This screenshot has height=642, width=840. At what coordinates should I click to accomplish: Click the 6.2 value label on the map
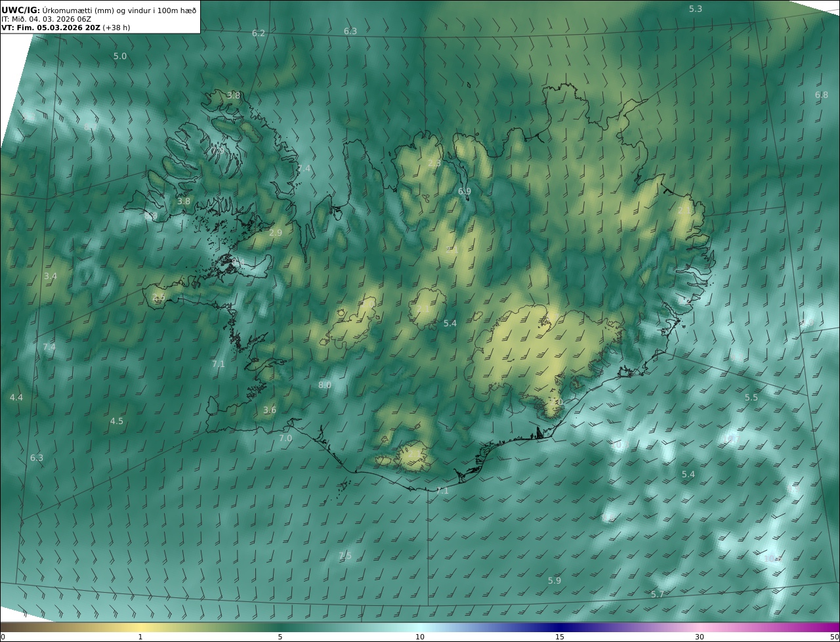[259, 33]
